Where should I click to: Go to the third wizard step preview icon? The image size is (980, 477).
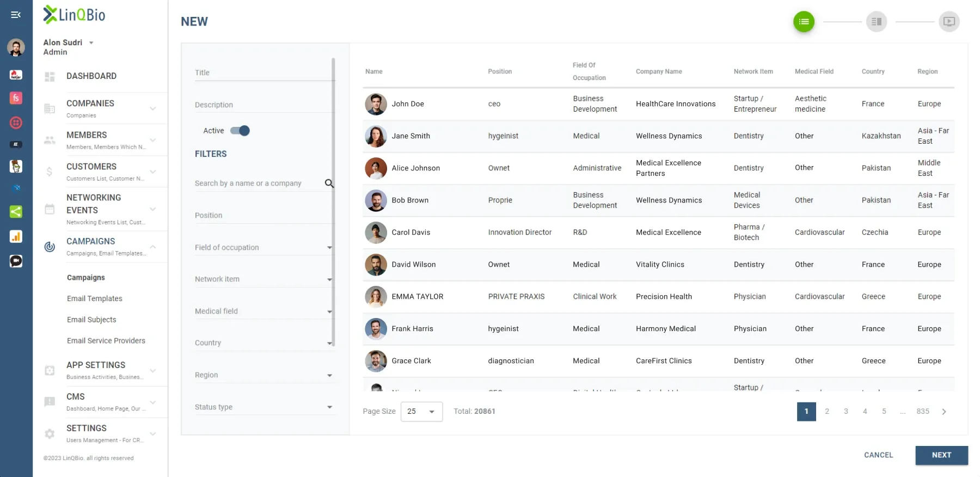tap(949, 22)
